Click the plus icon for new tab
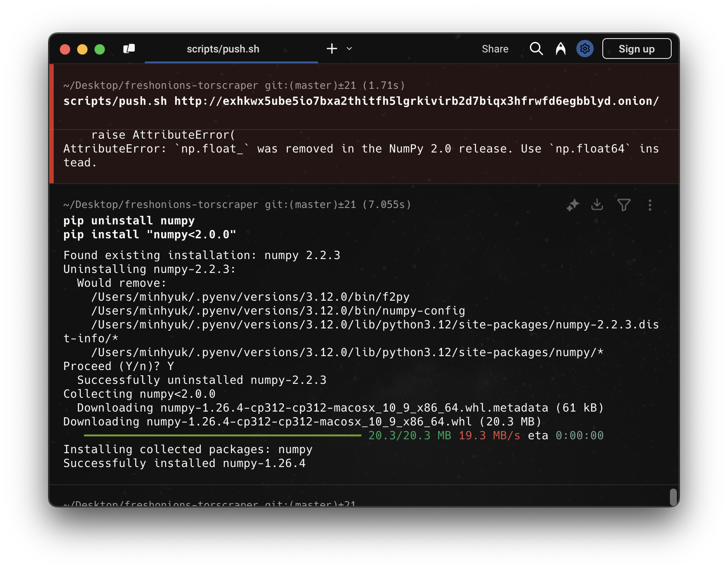This screenshot has width=728, height=571. [331, 49]
